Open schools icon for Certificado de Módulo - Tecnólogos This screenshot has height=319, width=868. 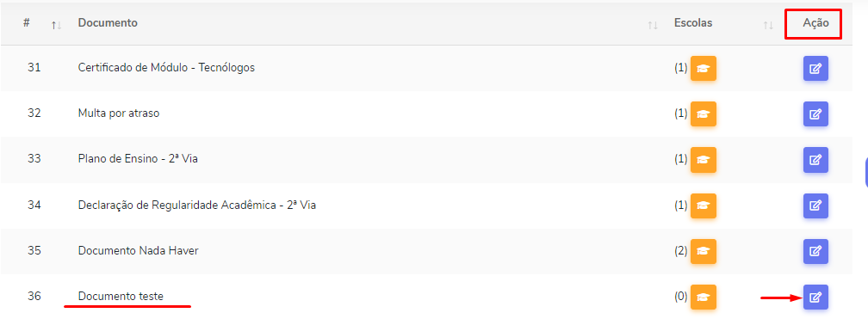(703, 68)
